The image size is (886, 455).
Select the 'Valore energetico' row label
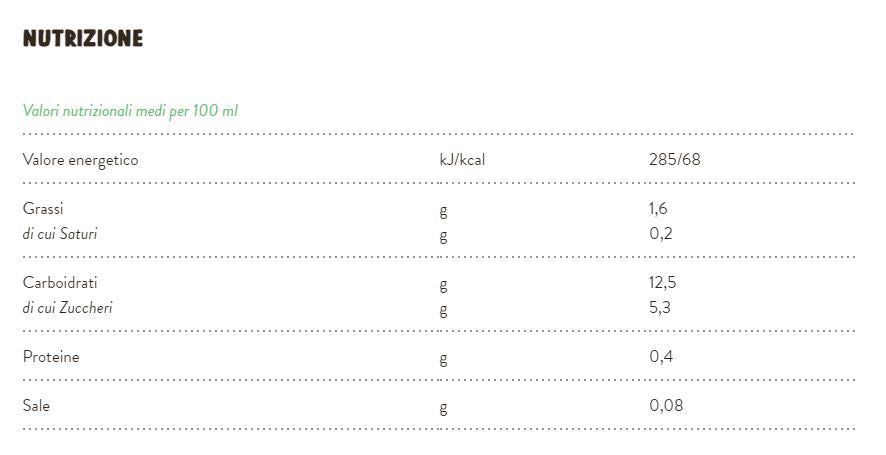tap(80, 160)
